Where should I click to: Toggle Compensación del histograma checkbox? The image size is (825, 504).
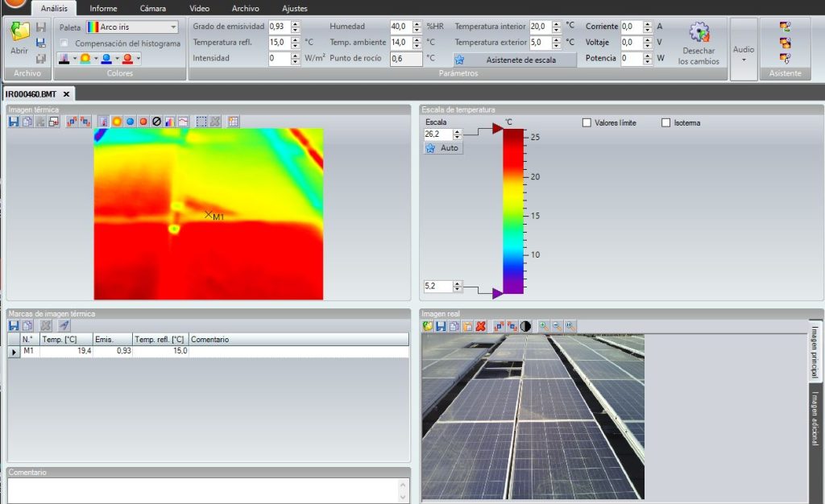(64, 43)
